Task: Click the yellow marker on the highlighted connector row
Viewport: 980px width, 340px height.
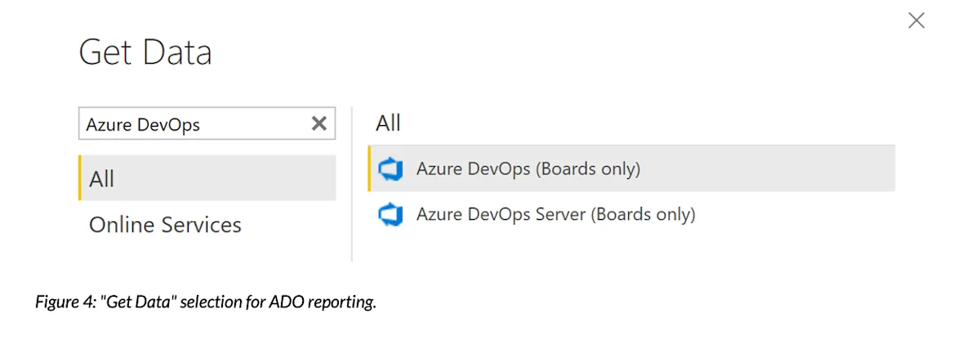Action: click(369, 169)
